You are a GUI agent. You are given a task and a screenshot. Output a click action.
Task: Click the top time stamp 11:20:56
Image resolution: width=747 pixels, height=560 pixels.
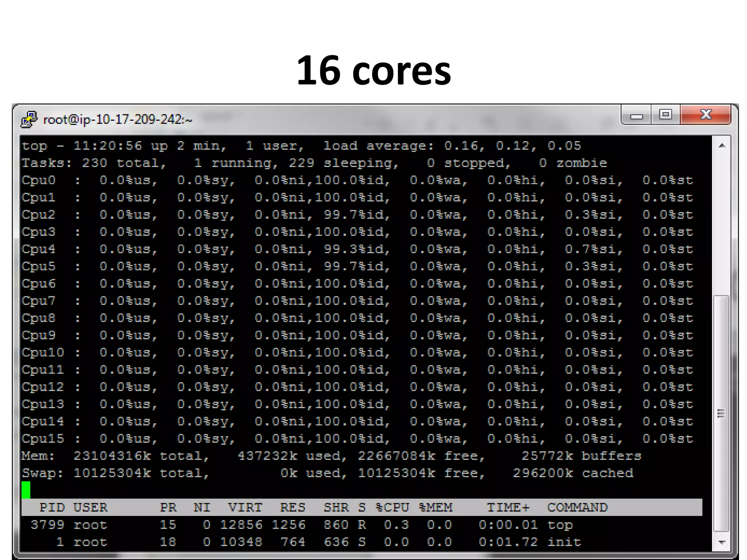pyautogui.click(x=108, y=146)
